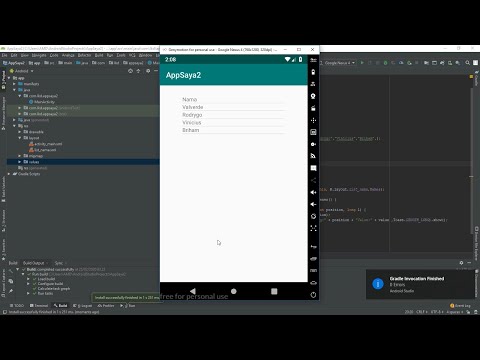The image size is (480, 360).
Task: Open the Profiler tool window
Action: (106, 305)
